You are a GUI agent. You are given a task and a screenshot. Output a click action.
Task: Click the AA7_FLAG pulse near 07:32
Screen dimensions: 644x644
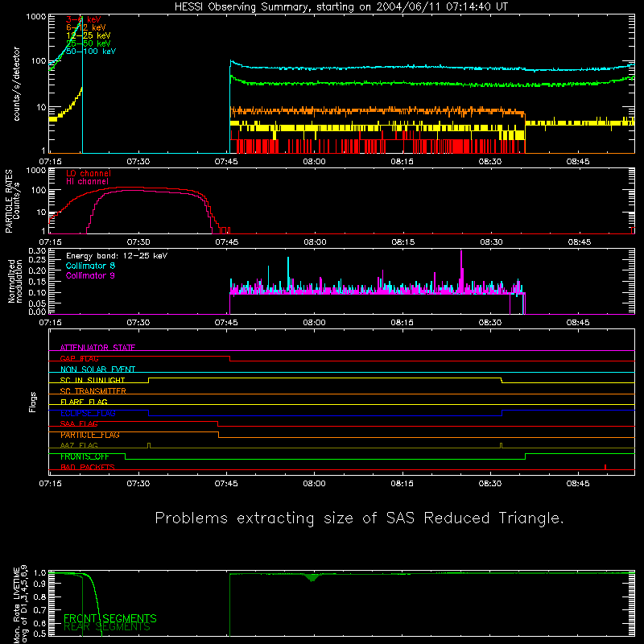[149, 446]
